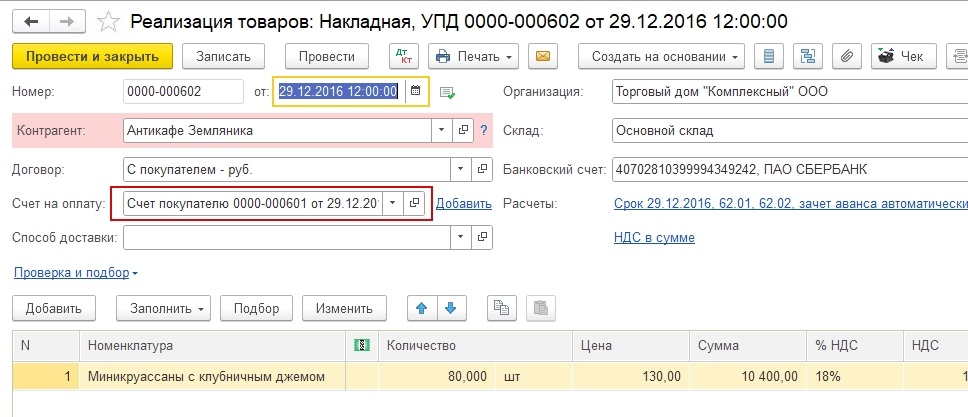This screenshot has width=968, height=417.
Task: Move table row down with blue arrow
Action: tap(451, 308)
